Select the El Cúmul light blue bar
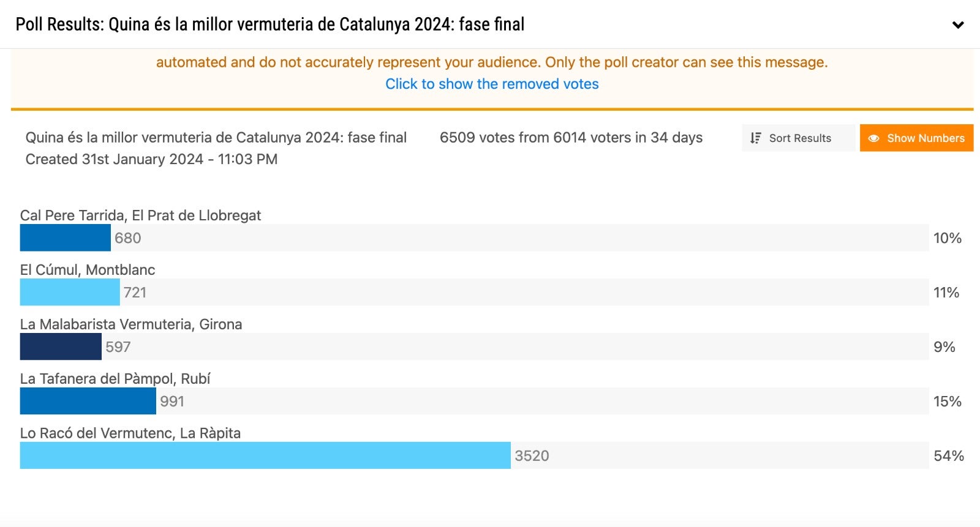The height and width of the screenshot is (527, 980). [x=70, y=292]
